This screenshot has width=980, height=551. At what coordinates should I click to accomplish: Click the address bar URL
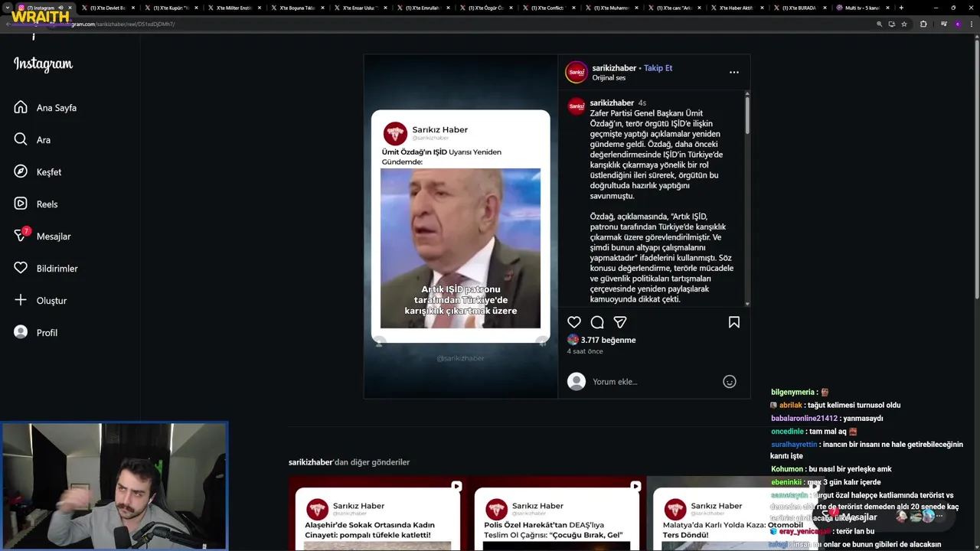click(122, 24)
